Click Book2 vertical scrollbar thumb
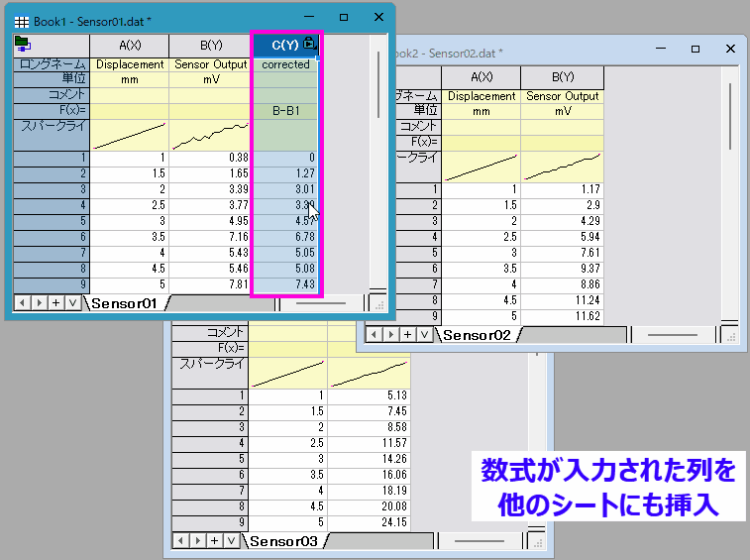The height and width of the screenshot is (560, 750). (730, 116)
